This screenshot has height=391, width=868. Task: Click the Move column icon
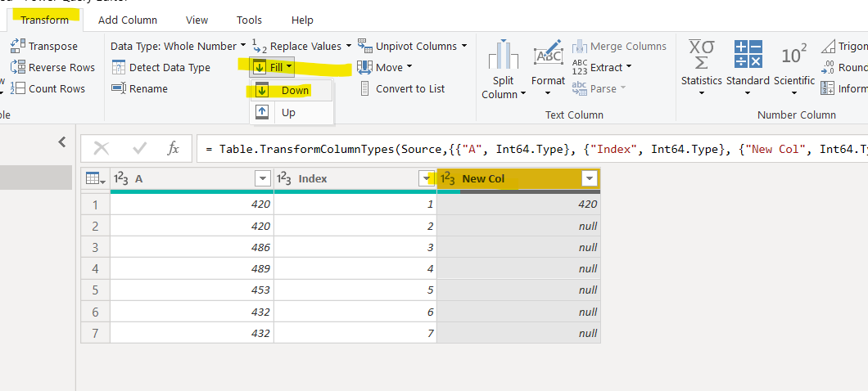364,67
